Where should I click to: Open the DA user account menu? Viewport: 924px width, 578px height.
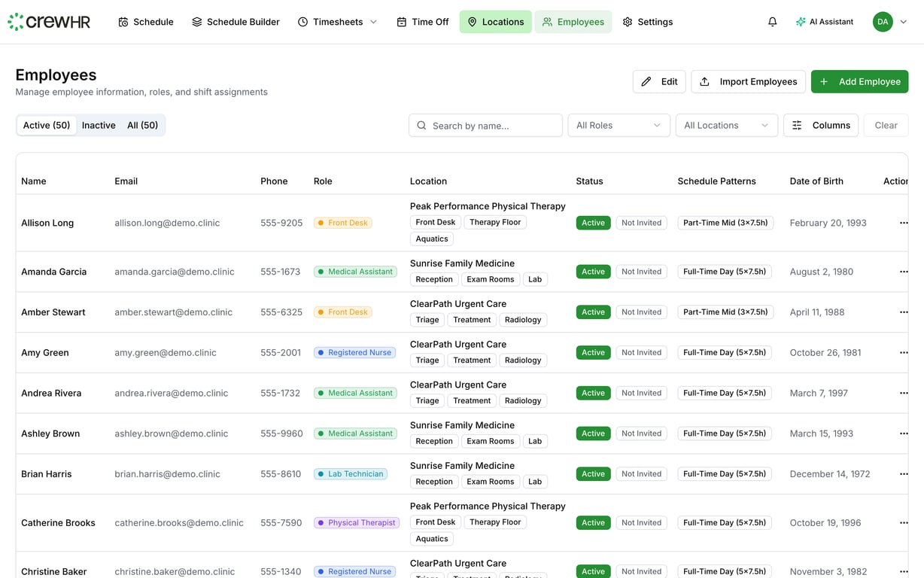pos(890,22)
